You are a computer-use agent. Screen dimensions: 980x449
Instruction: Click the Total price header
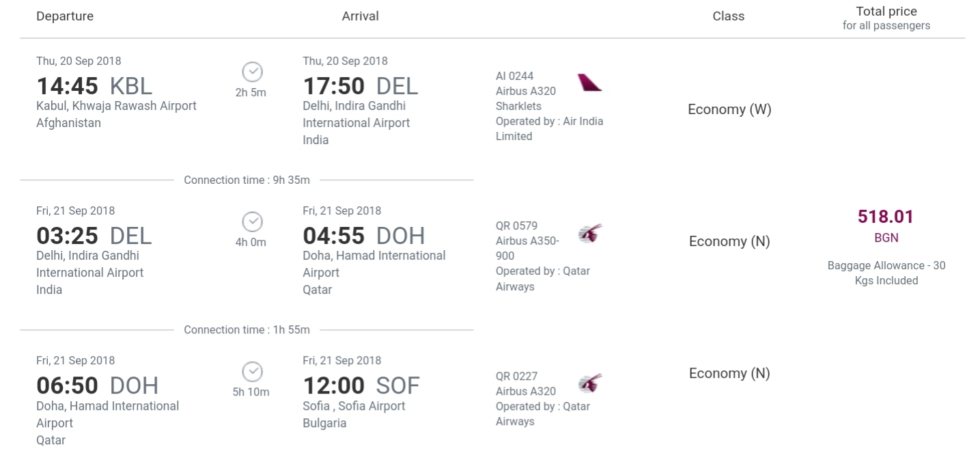886,12
